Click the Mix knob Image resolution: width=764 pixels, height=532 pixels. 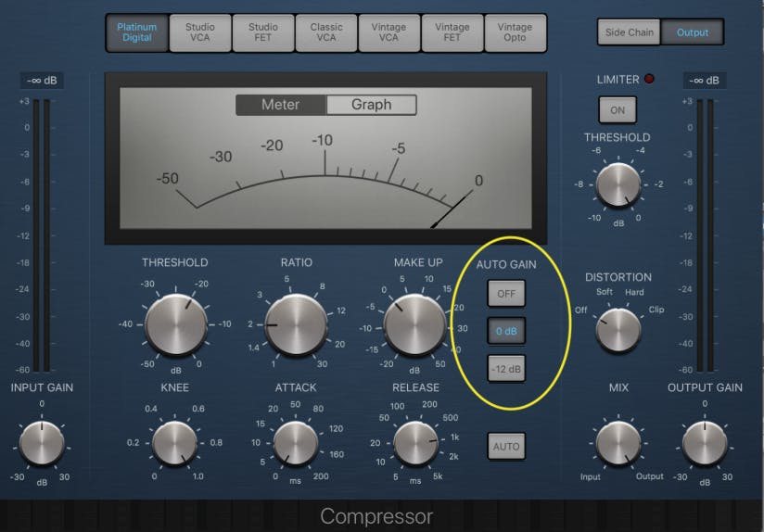pyautogui.click(x=618, y=443)
